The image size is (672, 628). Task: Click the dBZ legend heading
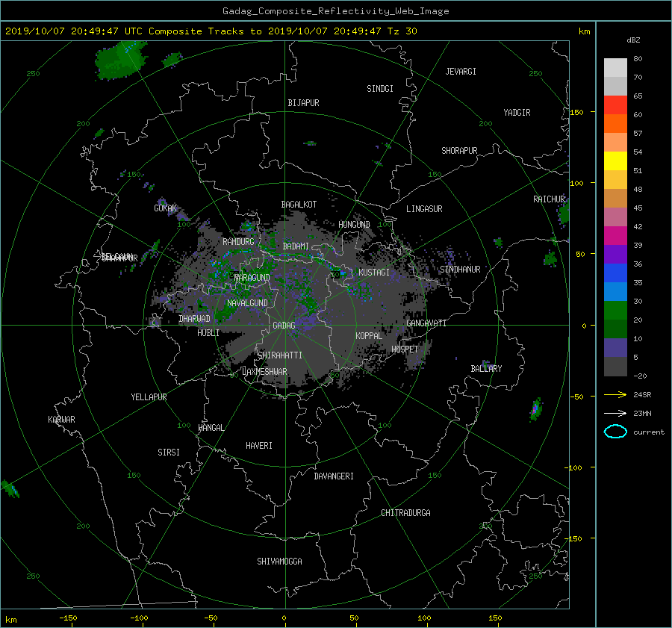click(x=633, y=40)
